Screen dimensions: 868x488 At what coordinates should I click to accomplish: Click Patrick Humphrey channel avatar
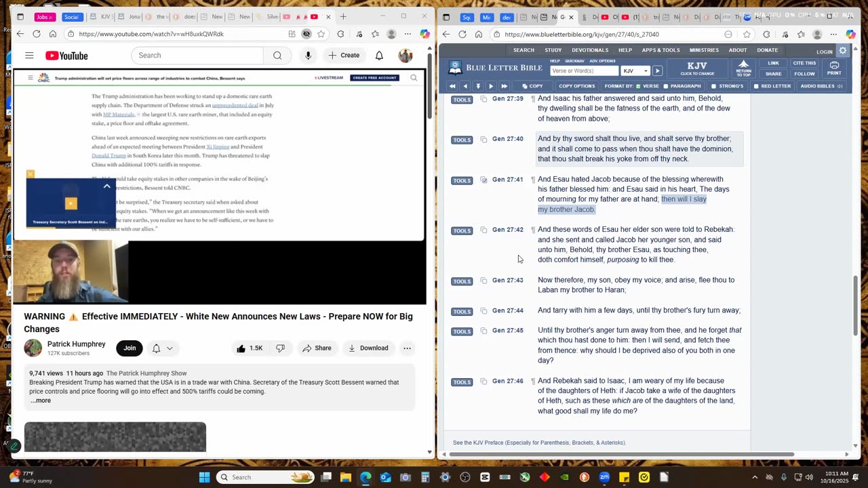coord(33,348)
